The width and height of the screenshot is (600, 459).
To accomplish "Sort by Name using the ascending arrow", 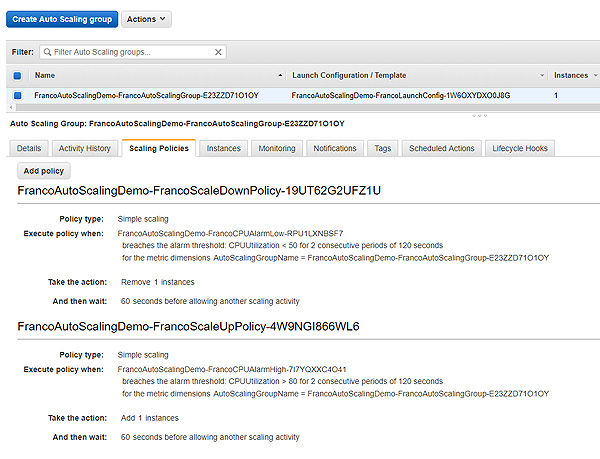I will coord(280,75).
